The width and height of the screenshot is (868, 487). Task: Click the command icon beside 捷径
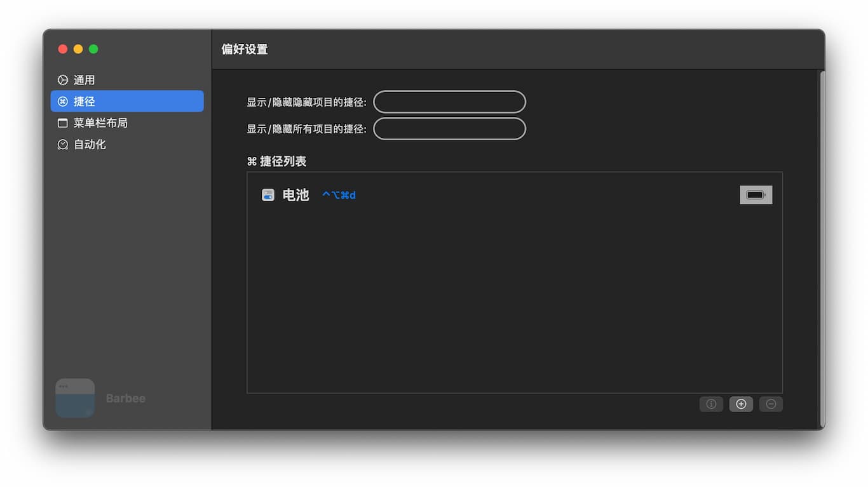(62, 102)
